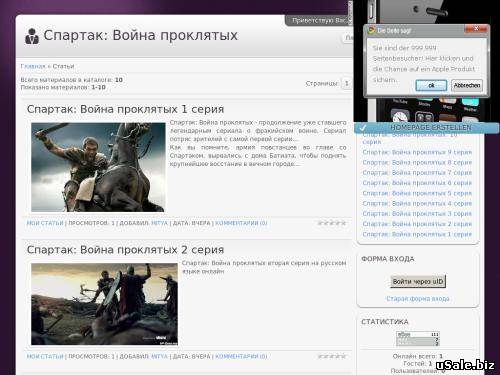Image resolution: width=500 pixels, height=375 pixels.
Task: Open КОММЕНТАРИИ (0) link under 1 серия
Action: pyautogui.click(x=241, y=223)
